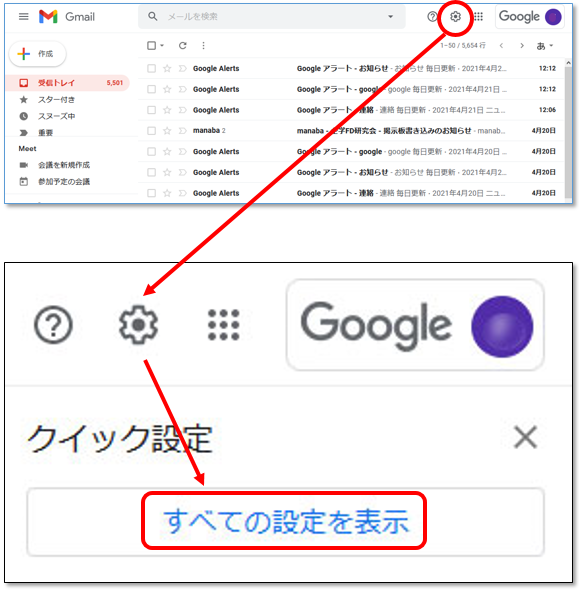Click すべての設定を表示 button

[285, 522]
